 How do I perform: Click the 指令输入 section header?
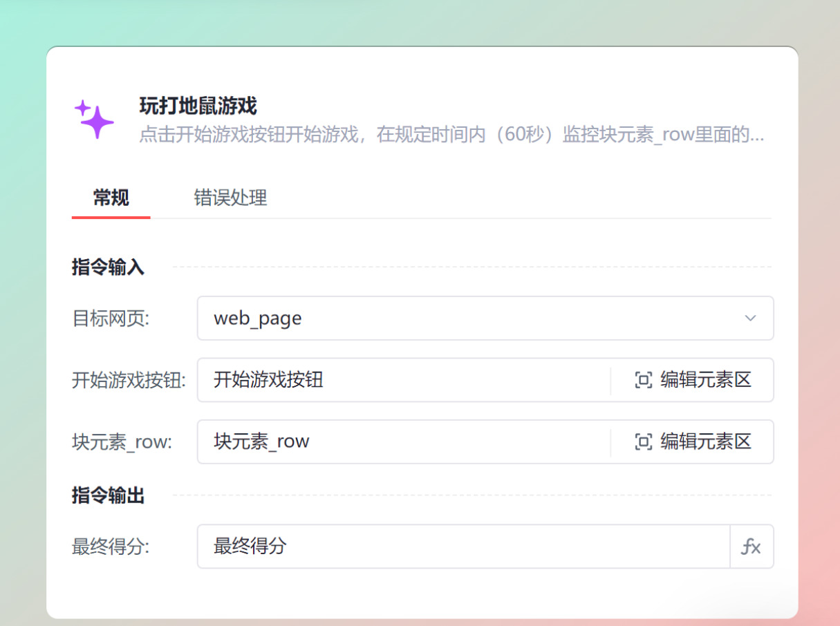pyautogui.click(x=108, y=267)
